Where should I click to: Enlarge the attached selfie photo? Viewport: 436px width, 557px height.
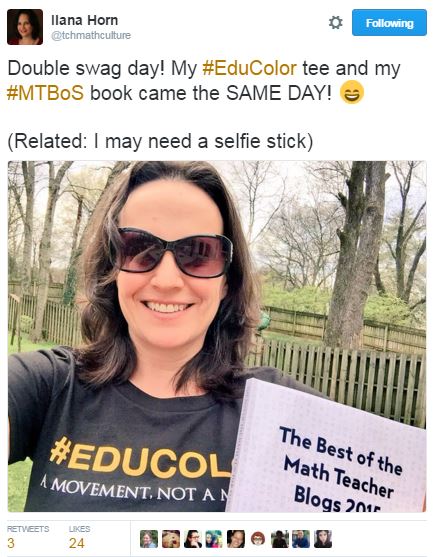[x=217, y=336]
